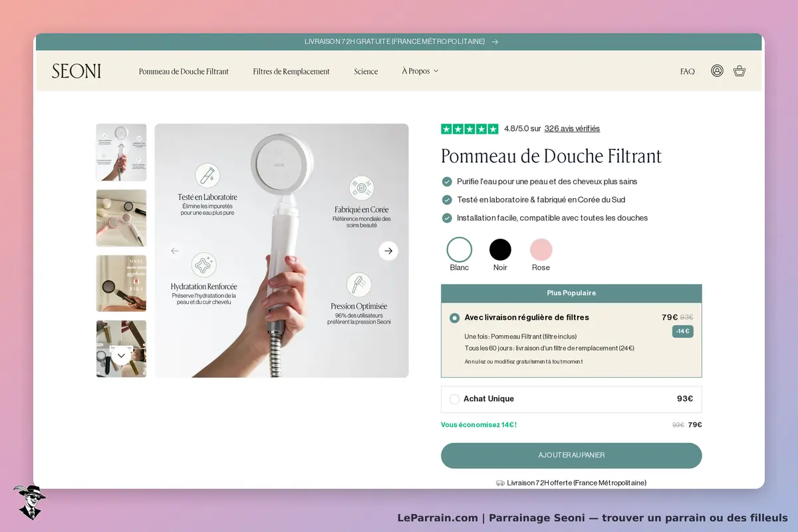Click the LeParrain mascot logo

(x=29, y=502)
